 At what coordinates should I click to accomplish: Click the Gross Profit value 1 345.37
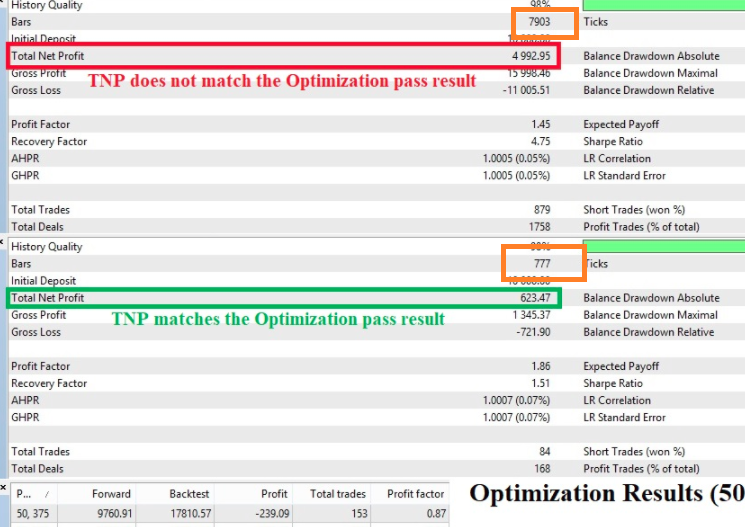click(x=531, y=315)
